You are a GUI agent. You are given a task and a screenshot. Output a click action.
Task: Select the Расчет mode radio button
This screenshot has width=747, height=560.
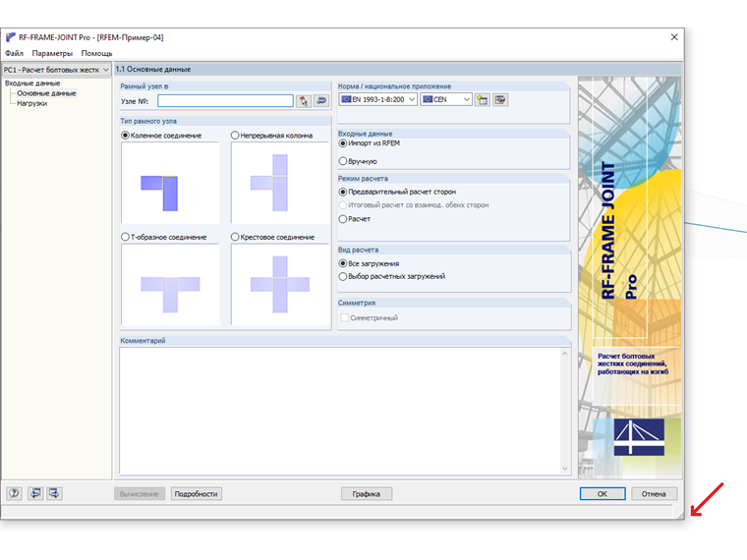click(x=342, y=219)
